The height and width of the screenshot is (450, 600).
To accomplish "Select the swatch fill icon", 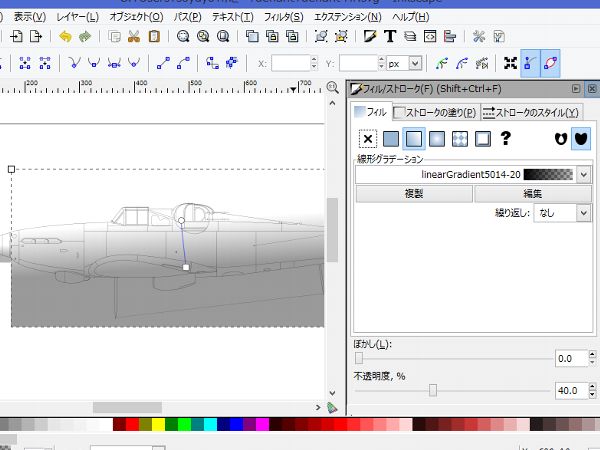I will [483, 139].
